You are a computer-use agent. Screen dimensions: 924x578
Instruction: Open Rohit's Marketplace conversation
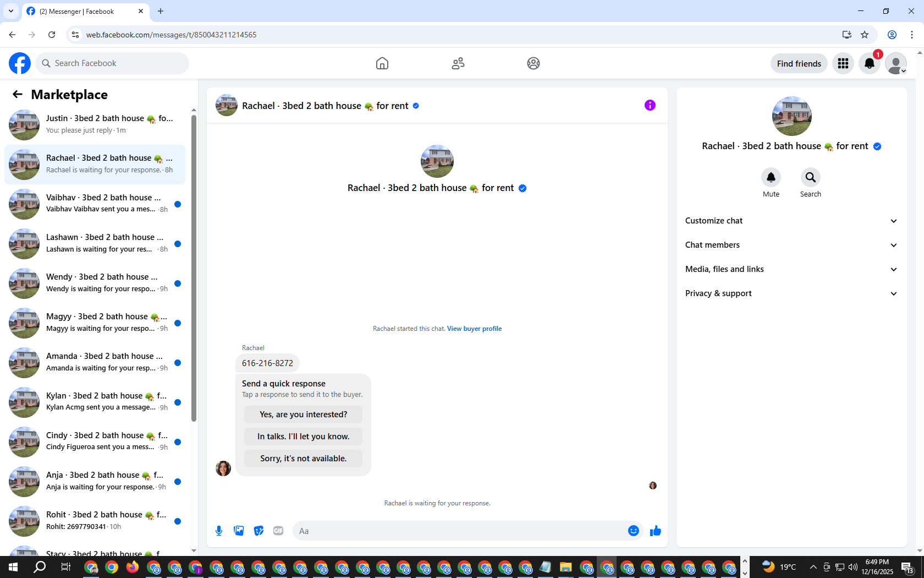coord(95,521)
